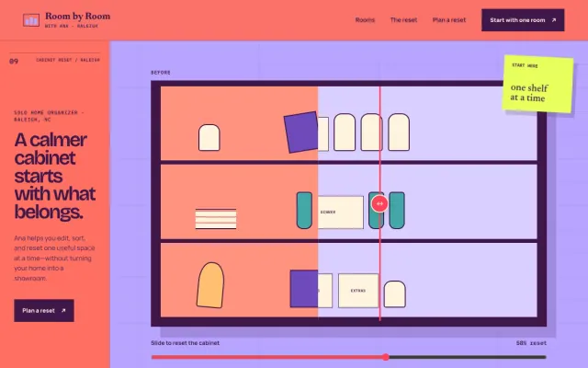Click the 'BEFORE' label above the cabinet
This screenshot has height=368, width=588.
tap(161, 73)
